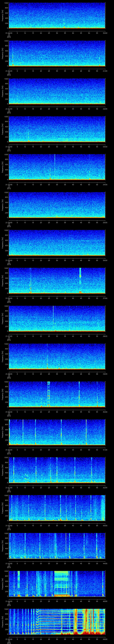Select the spectrogram panel starting at 21:34:00
The height and width of the screenshot is (644, 114).
click(x=57, y=205)
